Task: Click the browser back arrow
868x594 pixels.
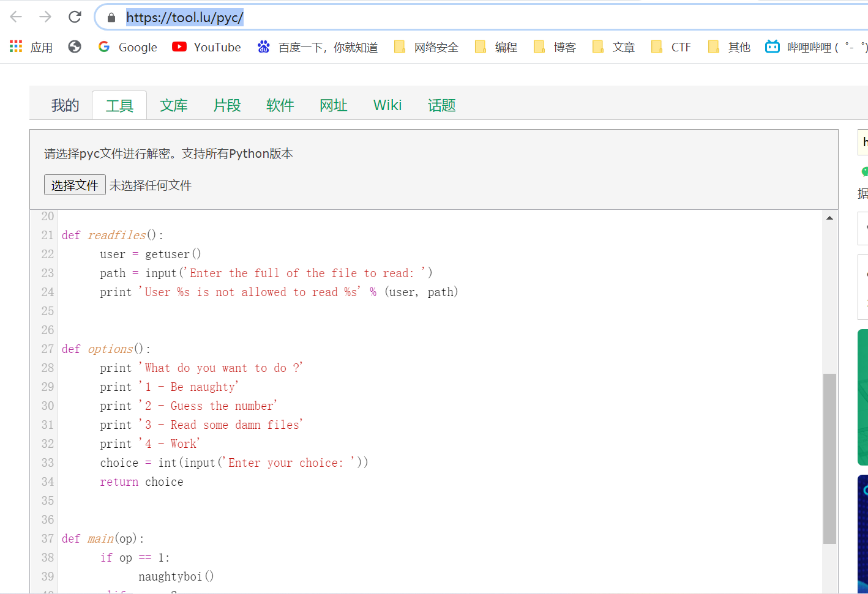Action: pos(16,17)
